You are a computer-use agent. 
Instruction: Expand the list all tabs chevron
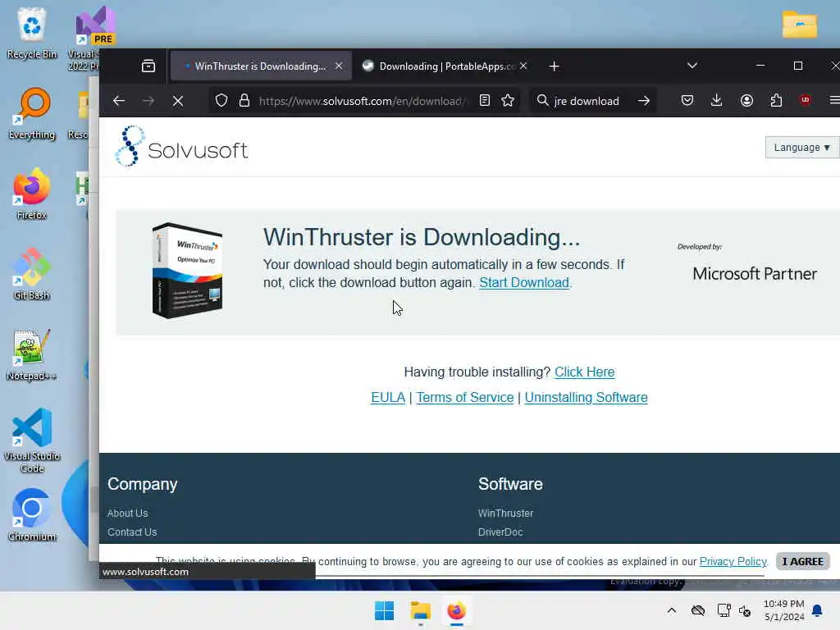click(692, 66)
